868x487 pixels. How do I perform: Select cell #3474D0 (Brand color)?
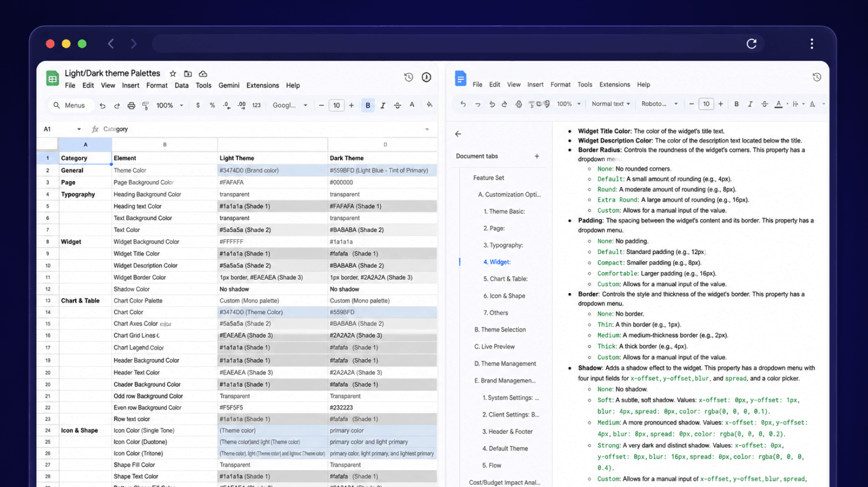(x=272, y=171)
